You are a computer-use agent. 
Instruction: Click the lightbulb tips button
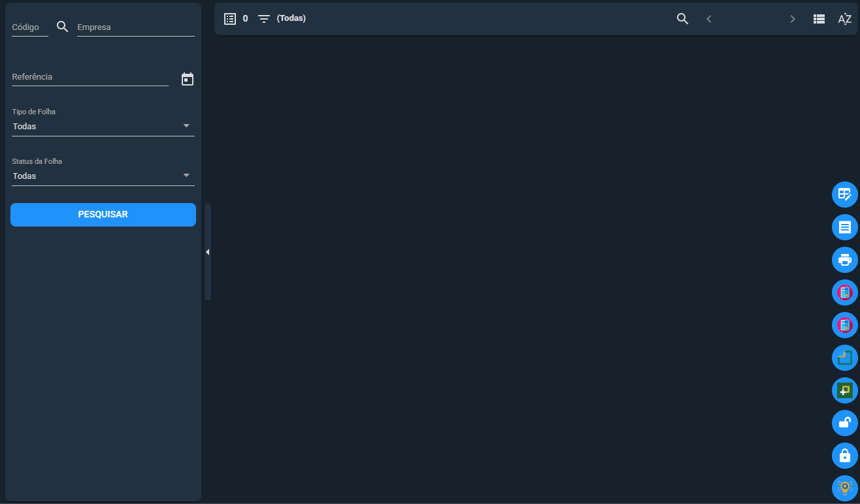click(845, 488)
